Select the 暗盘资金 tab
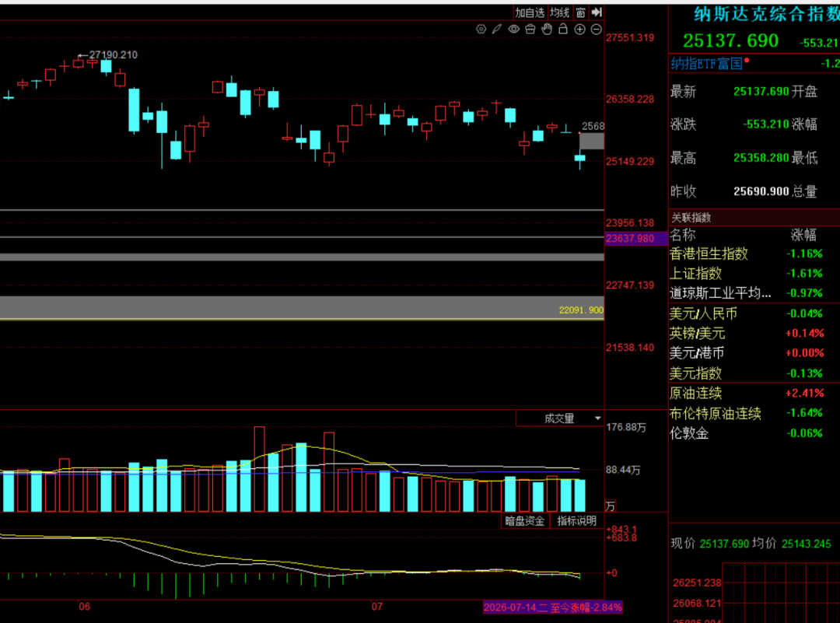This screenshot has width=840, height=623. point(524,520)
